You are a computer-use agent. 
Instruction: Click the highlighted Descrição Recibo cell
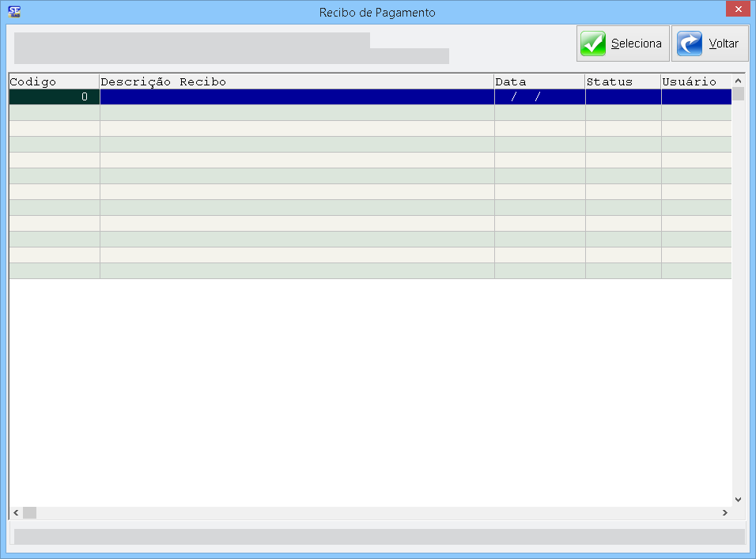coord(297,97)
